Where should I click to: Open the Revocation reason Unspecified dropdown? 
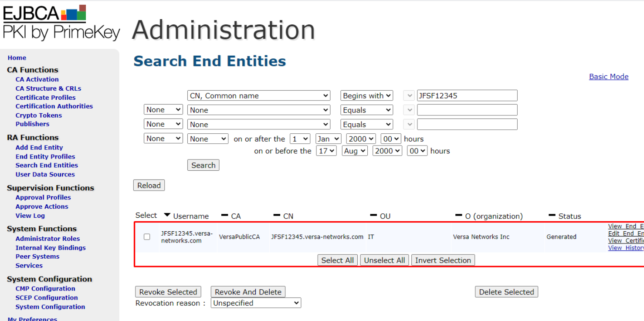[x=256, y=303]
